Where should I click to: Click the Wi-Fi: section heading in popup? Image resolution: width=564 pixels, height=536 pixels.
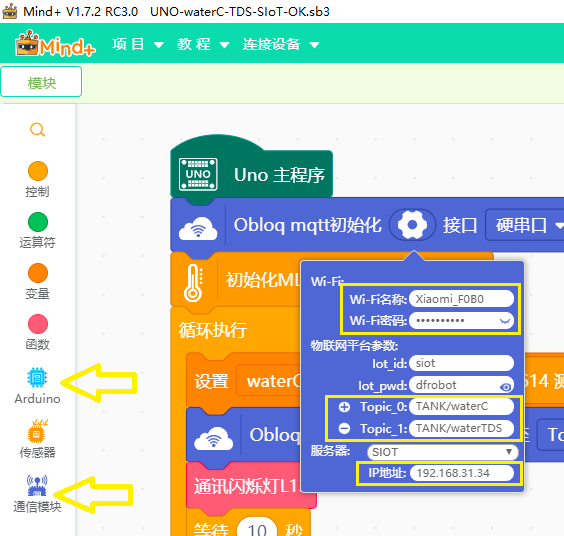327,281
